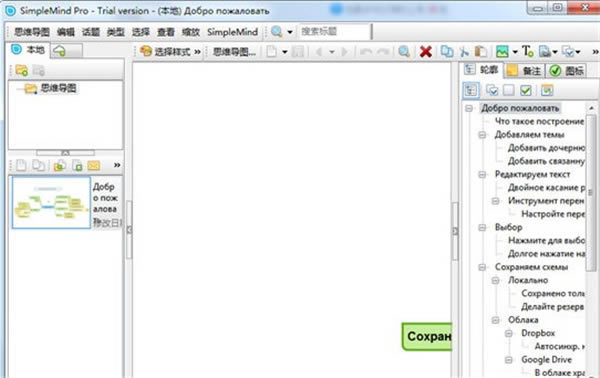
Task: Toggle the green checkmark outline filter
Action: [x=526, y=90]
